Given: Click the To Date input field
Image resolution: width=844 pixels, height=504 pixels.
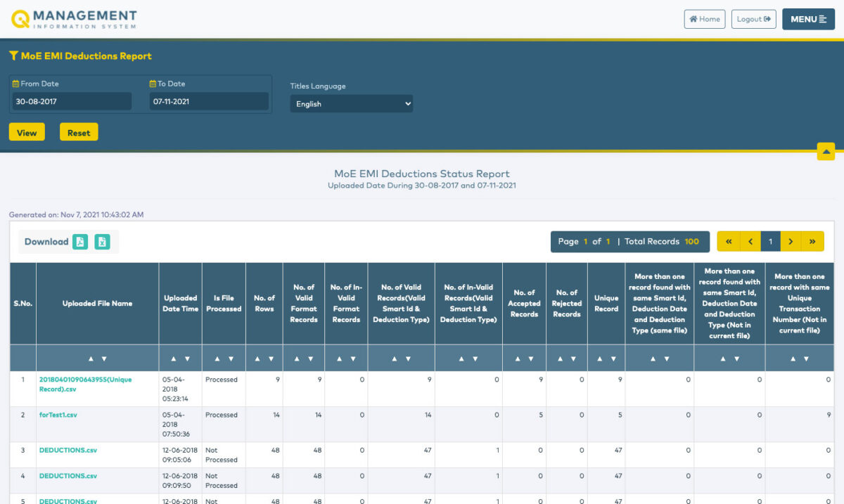Looking at the screenshot, I should [x=208, y=101].
